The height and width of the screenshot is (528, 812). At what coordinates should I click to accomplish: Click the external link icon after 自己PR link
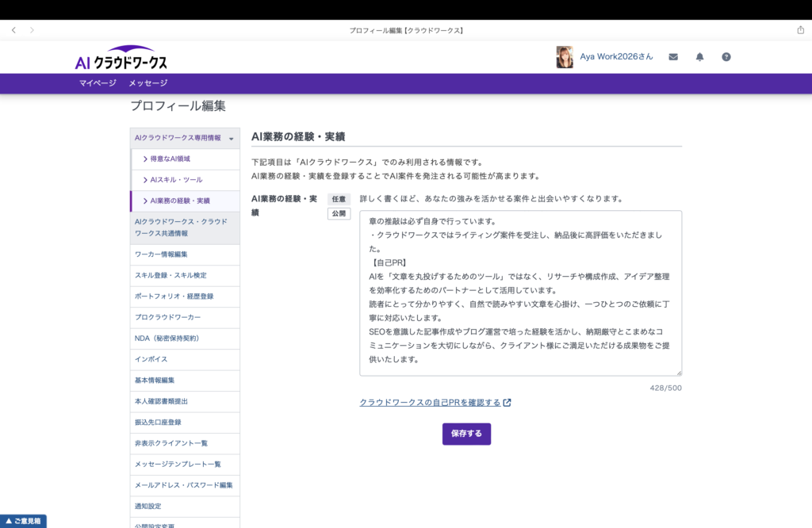[507, 402]
